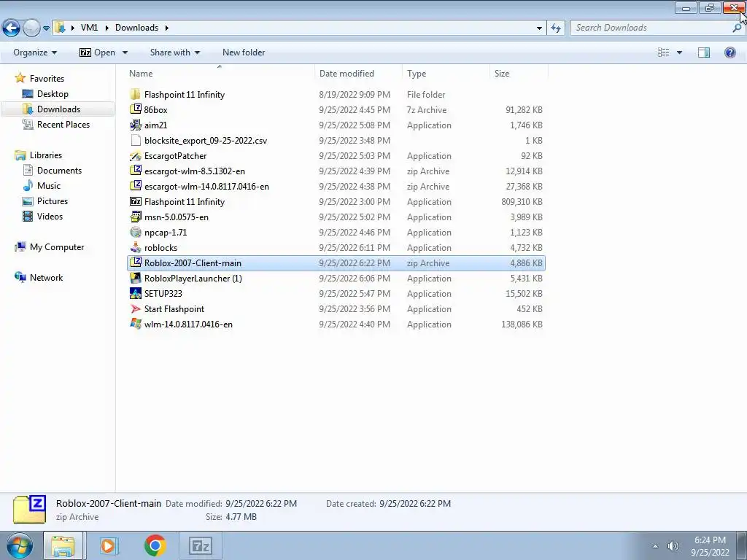Sort by the Size column header
This screenshot has height=560, width=747.
519,74
